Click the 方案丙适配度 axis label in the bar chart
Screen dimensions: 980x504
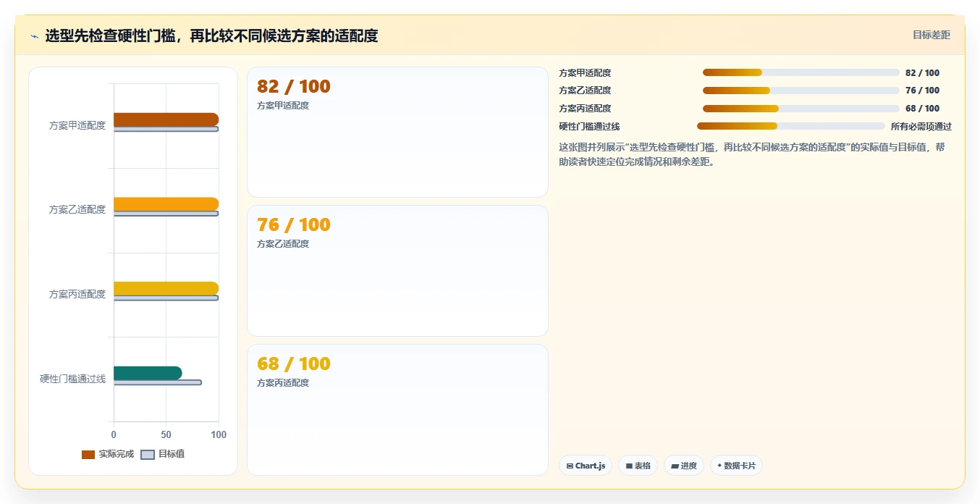pyautogui.click(x=77, y=294)
